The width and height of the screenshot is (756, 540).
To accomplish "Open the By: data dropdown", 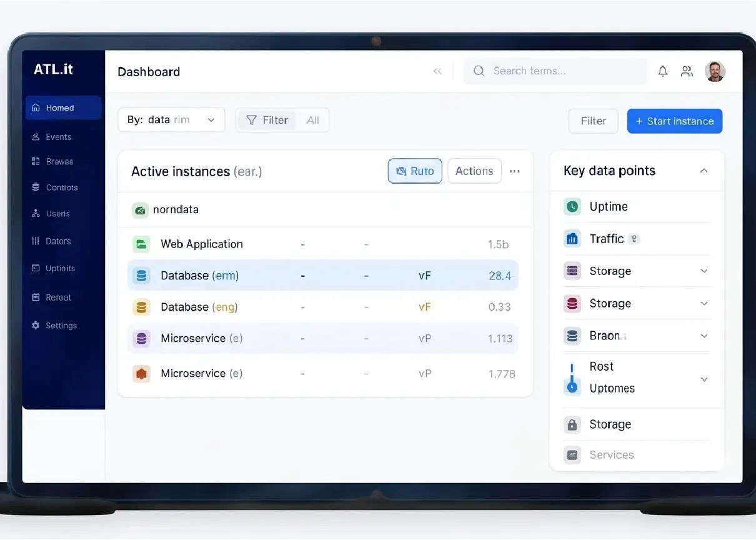I will 171,120.
